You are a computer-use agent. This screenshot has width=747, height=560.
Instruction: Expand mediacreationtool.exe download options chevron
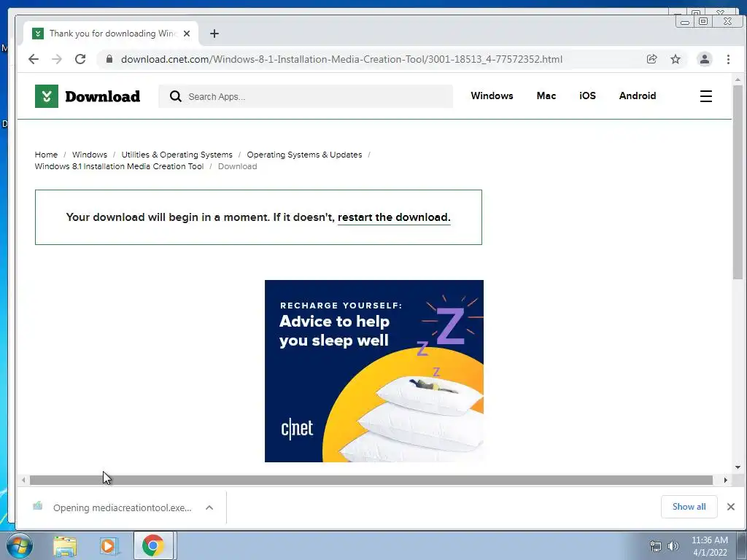(x=209, y=507)
